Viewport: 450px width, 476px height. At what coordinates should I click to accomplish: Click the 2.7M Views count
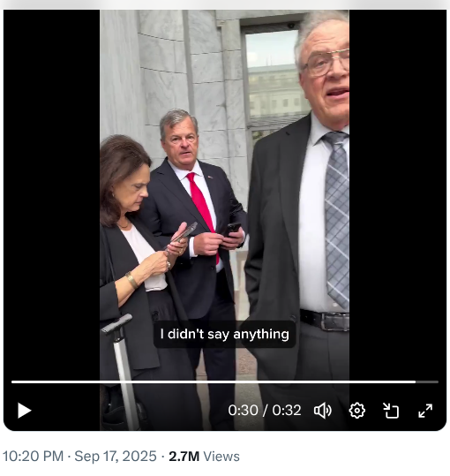click(x=204, y=457)
